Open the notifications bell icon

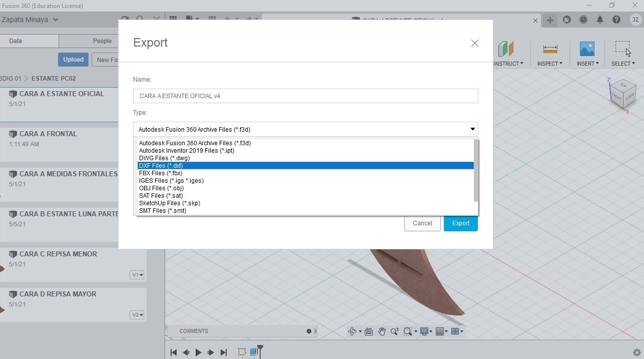pos(600,20)
